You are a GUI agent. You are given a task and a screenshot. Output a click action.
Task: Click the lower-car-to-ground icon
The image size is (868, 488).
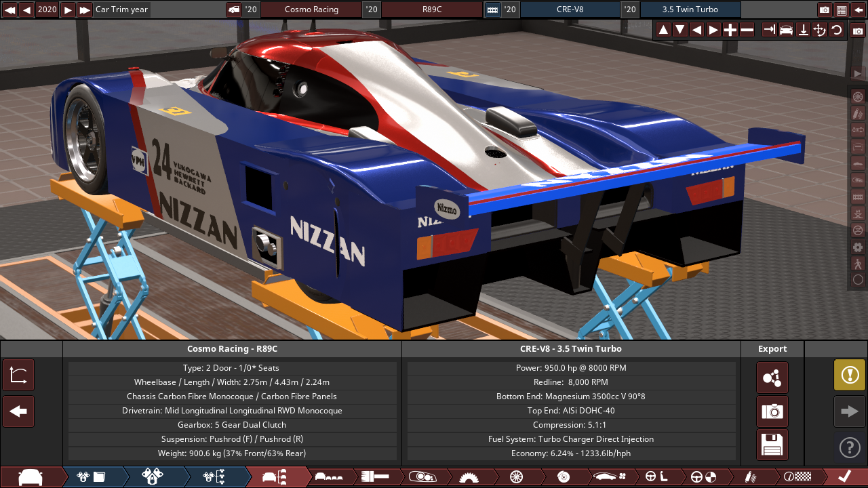(803, 30)
